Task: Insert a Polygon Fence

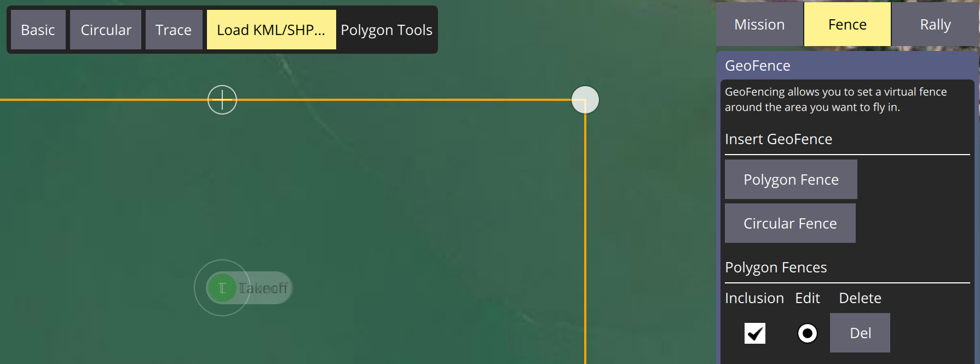Action: 791,179
